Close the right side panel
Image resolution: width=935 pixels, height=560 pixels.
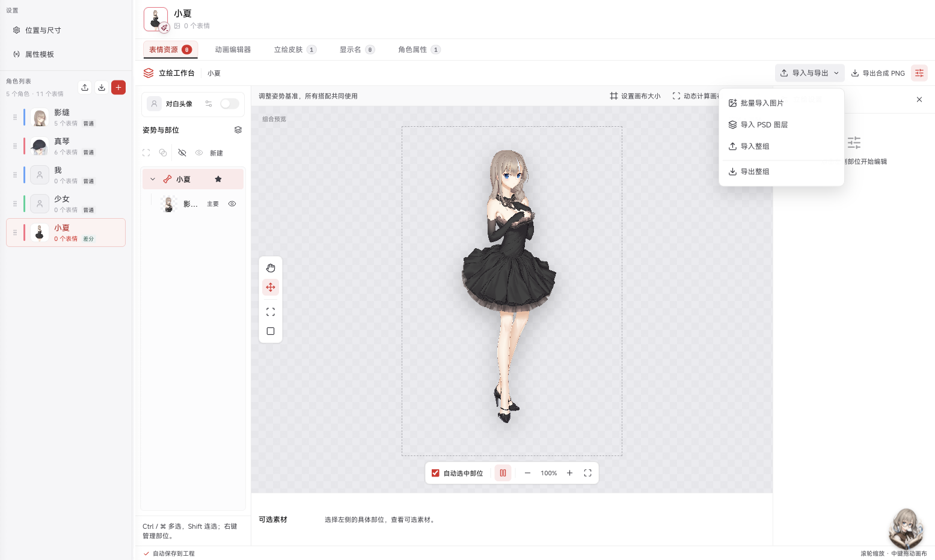tap(919, 99)
